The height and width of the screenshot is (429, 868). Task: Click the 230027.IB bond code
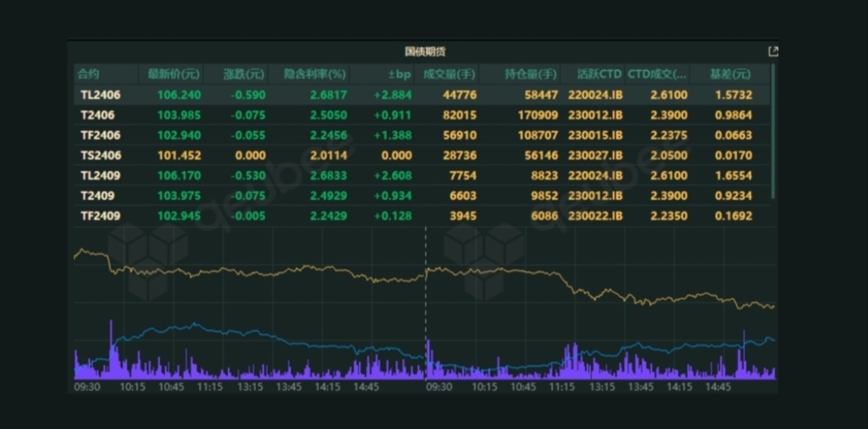click(594, 156)
